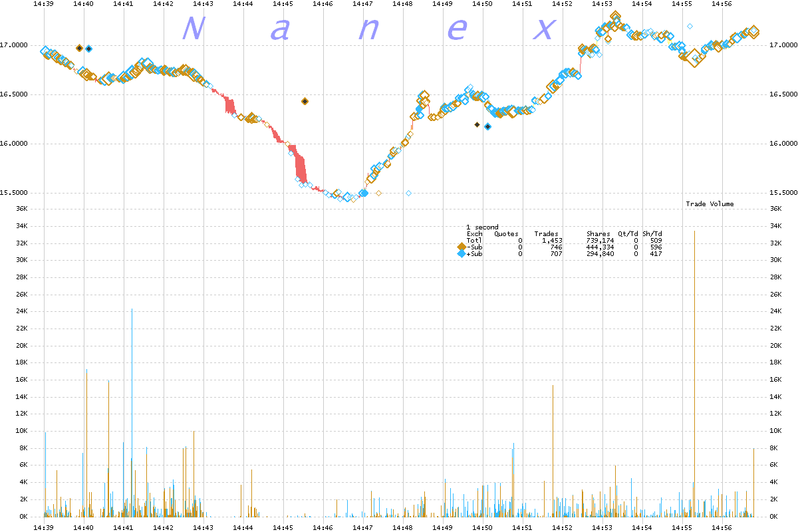The image size is (798, 532).
Task: Click the large orange diamond at the 14:55 dip
Action: [693, 58]
